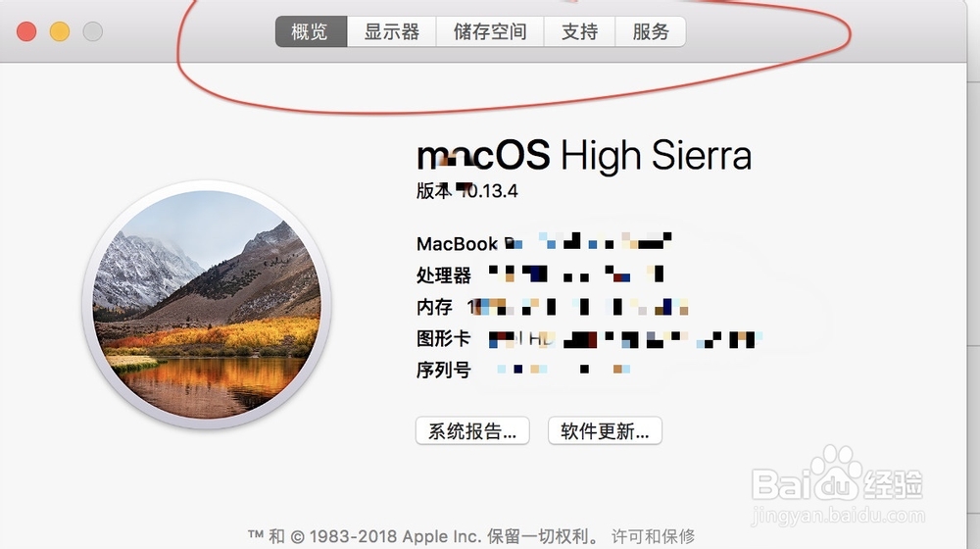Click the red close window button

click(x=26, y=31)
